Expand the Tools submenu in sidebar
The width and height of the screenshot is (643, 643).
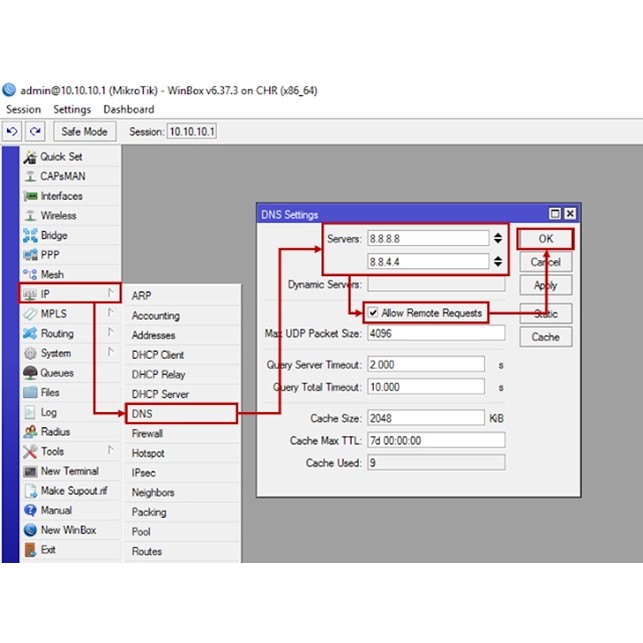(52, 452)
